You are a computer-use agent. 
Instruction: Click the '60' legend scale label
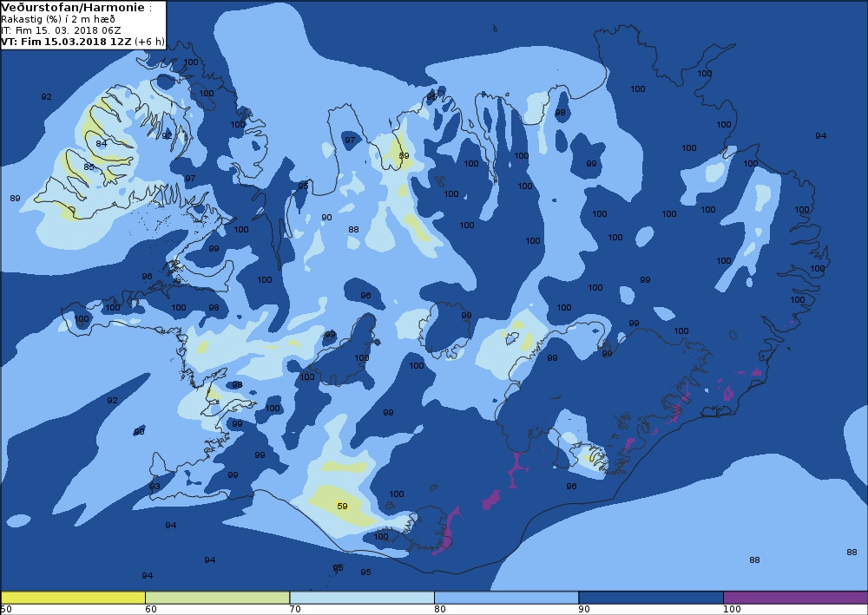(150, 610)
